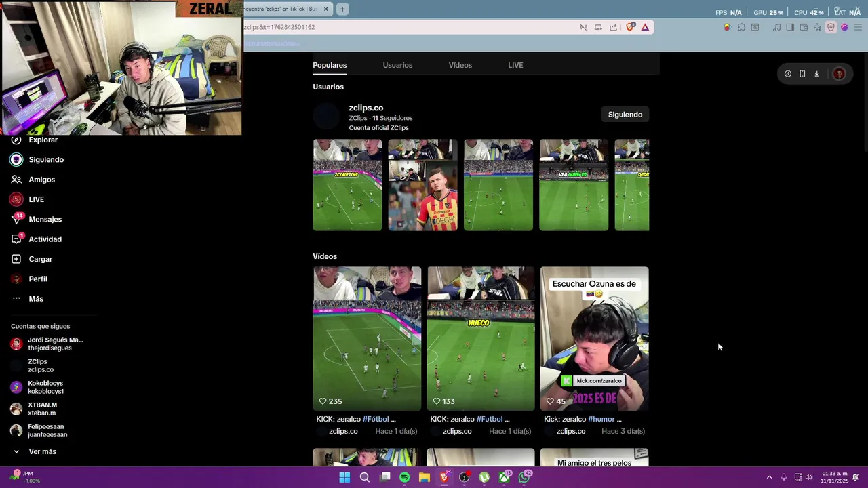This screenshot has height=488, width=868.
Task: Switch to the Usuarios tab
Action: click(397, 65)
